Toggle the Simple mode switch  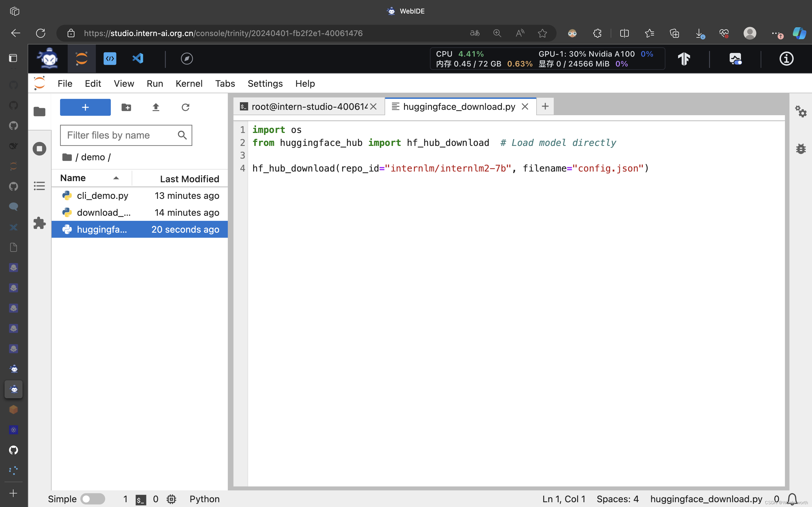(93, 499)
